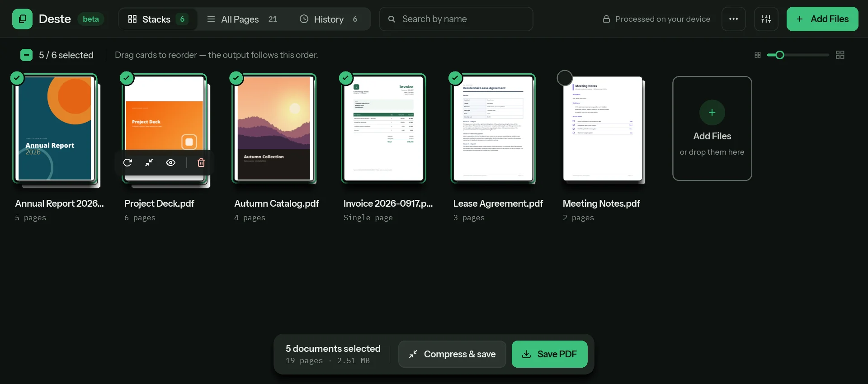
Task: Click the Meeting Notes.pdf file name
Action: pos(601,204)
